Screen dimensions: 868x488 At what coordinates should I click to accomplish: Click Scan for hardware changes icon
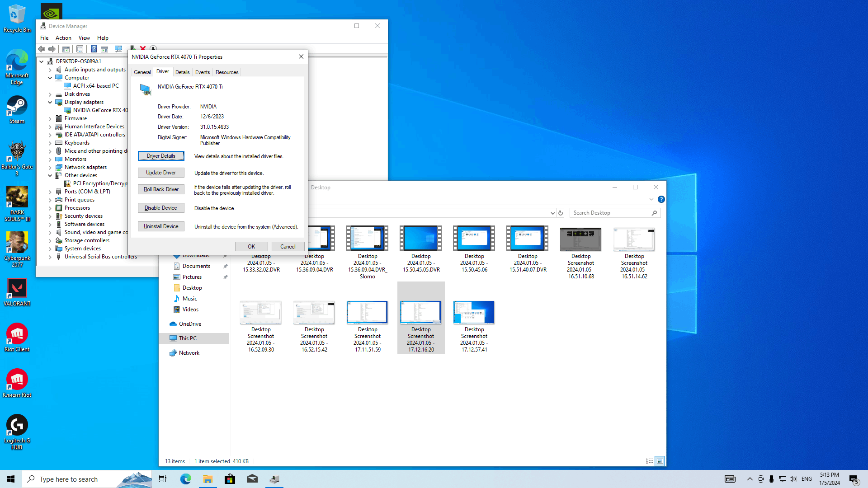[x=118, y=49]
